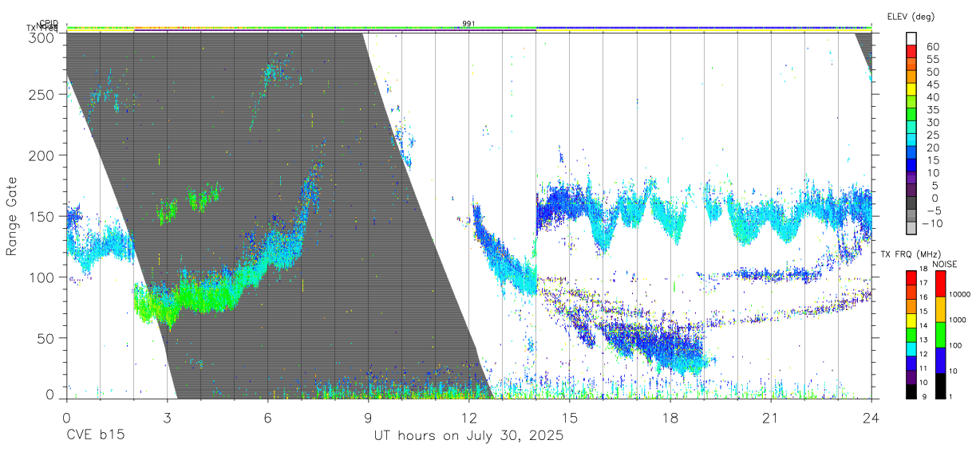The image size is (980, 452).
Task: Click the y-axis range gate label 50
Action: [46, 338]
